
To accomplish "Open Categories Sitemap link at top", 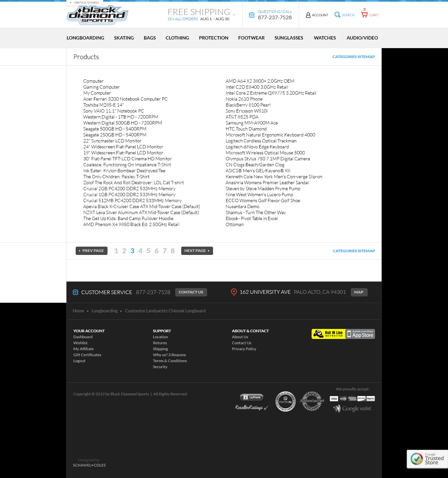I will [x=353, y=57].
